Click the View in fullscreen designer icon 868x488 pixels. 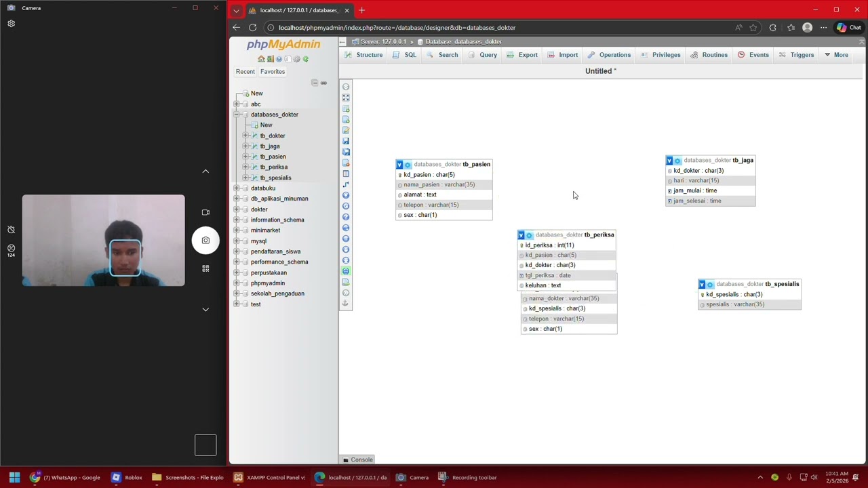point(346,98)
